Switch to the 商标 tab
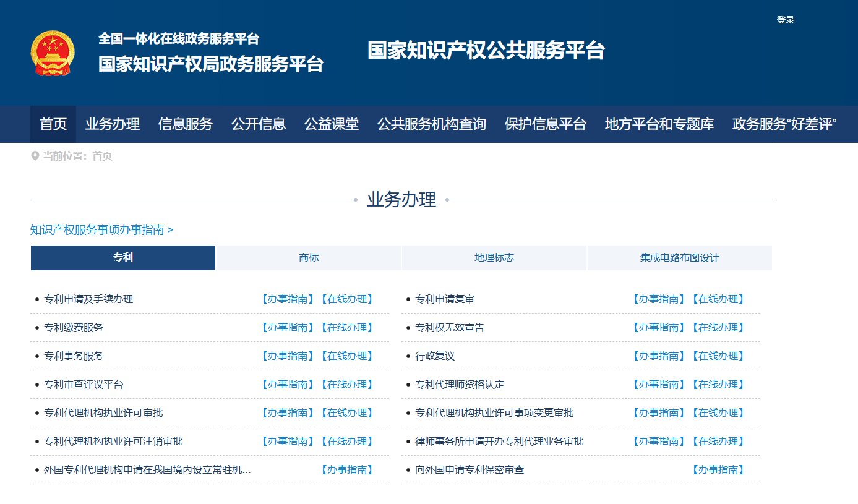This screenshot has width=858, height=504. tap(309, 257)
